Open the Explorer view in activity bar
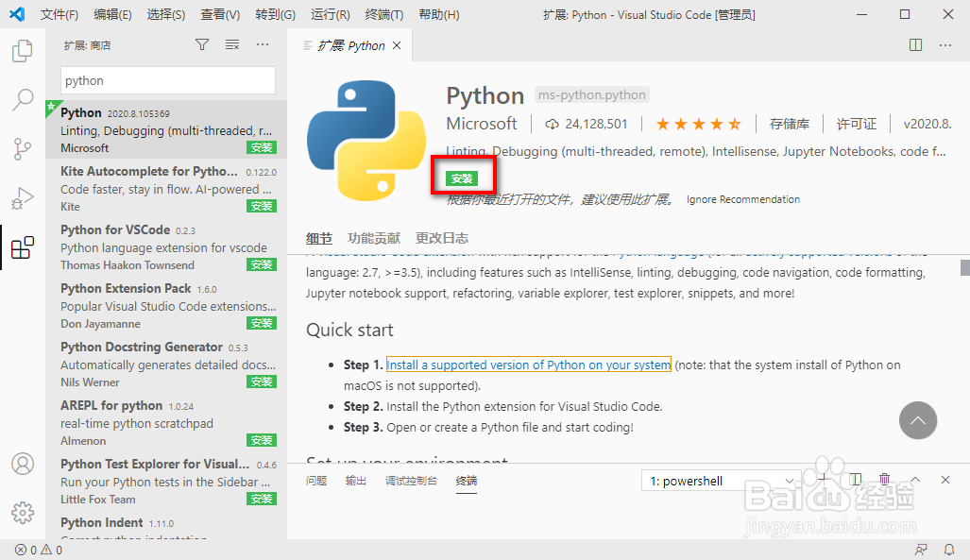Image resolution: width=970 pixels, height=560 pixels. (23, 51)
